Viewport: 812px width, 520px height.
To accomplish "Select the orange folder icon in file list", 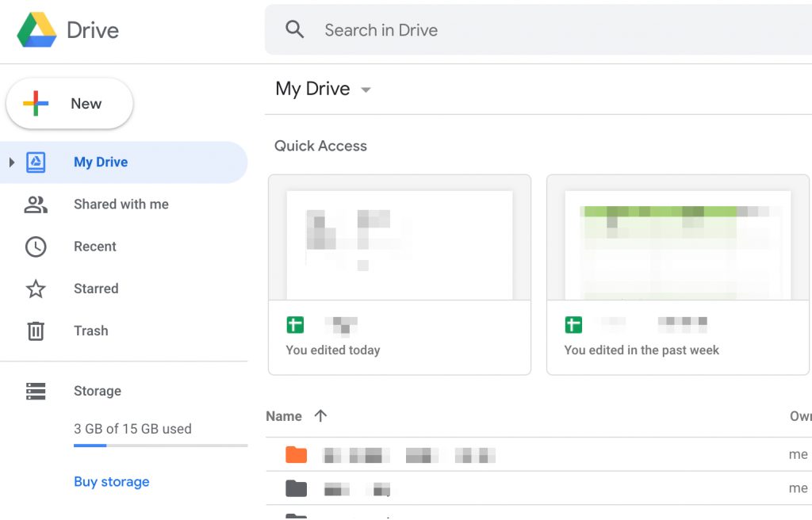I will 296,454.
